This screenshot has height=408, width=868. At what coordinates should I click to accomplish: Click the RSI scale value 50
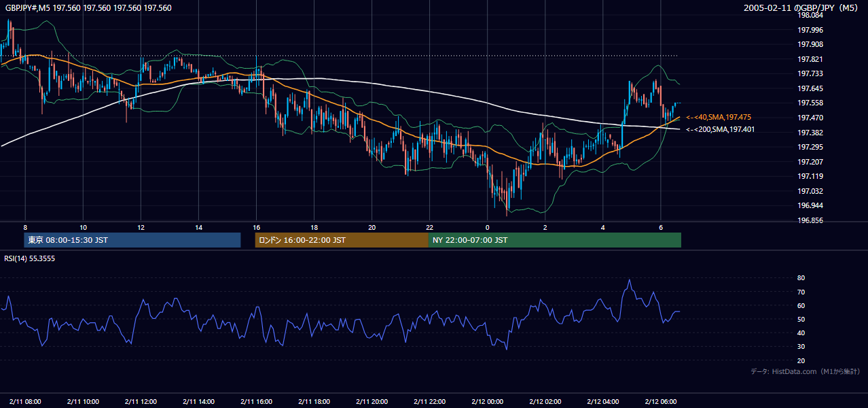tap(801, 319)
